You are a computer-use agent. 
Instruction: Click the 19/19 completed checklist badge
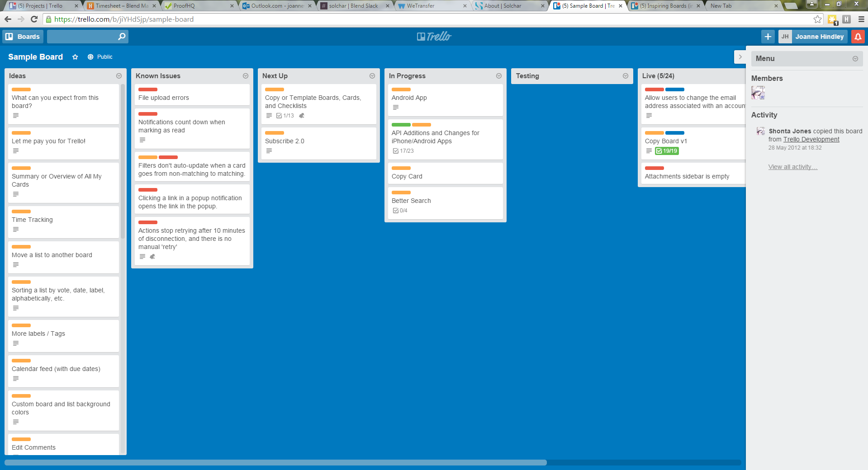pyautogui.click(x=667, y=151)
